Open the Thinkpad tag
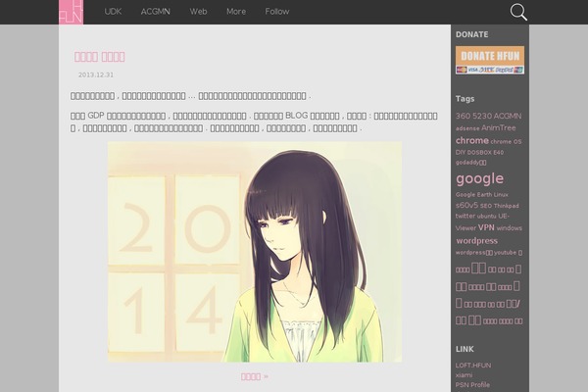The height and width of the screenshot is (392, 588). click(507, 206)
